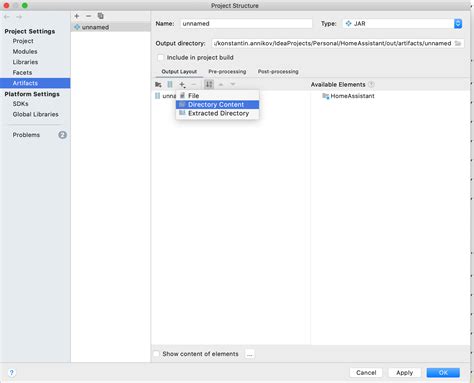Choose Extracted Directory from the popup menu
Viewport: 474px width, 383px height.
(217, 113)
